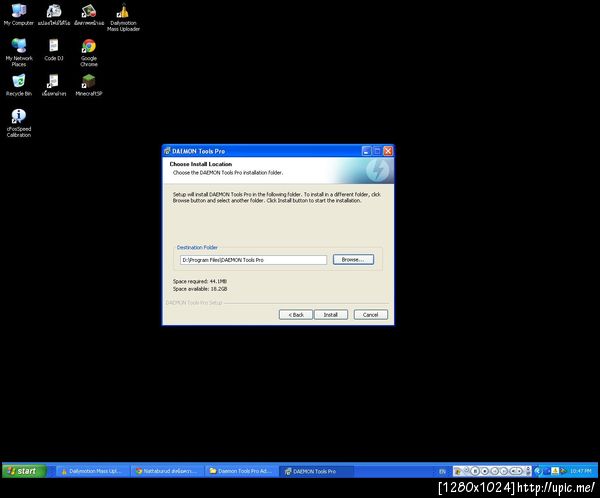Click the DAEMON Tools Pro title bar icon
The image size is (600, 498).
click(x=167, y=151)
